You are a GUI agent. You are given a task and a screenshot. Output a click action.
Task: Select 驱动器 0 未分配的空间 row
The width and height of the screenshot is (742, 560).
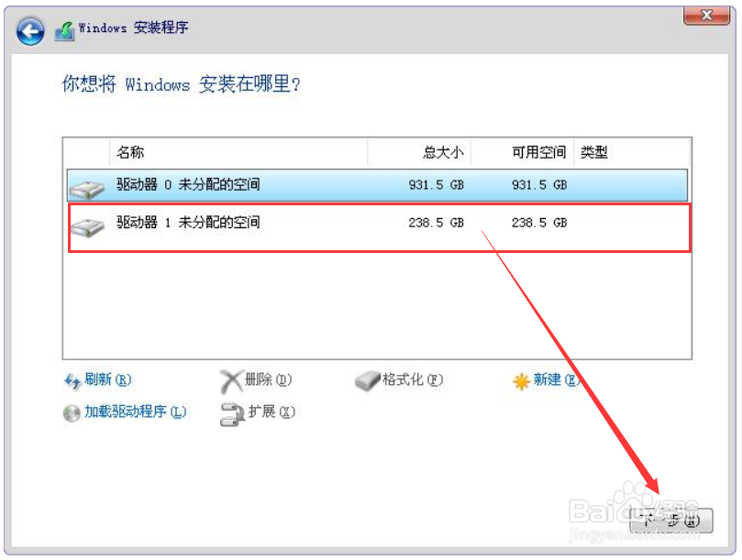[x=377, y=185]
